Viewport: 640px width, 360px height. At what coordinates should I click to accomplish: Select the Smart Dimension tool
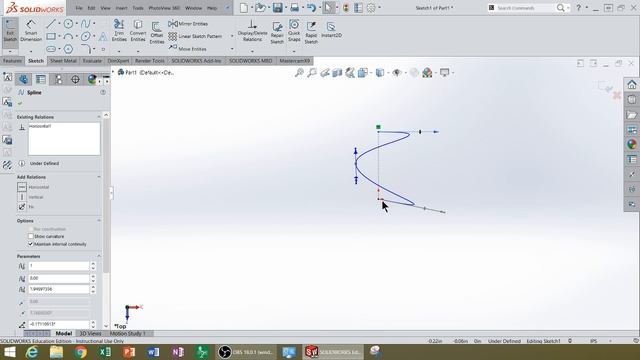coord(31,30)
